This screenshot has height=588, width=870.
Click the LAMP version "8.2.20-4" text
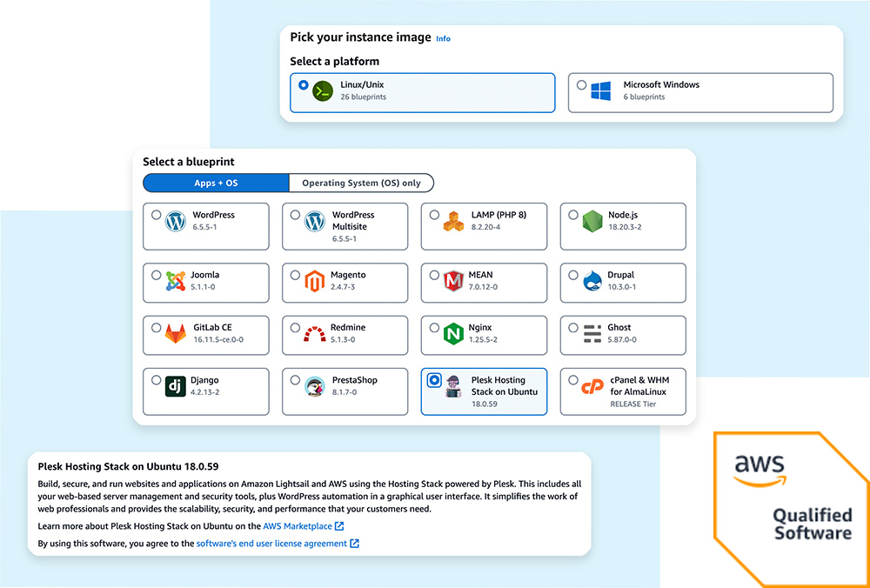point(486,227)
